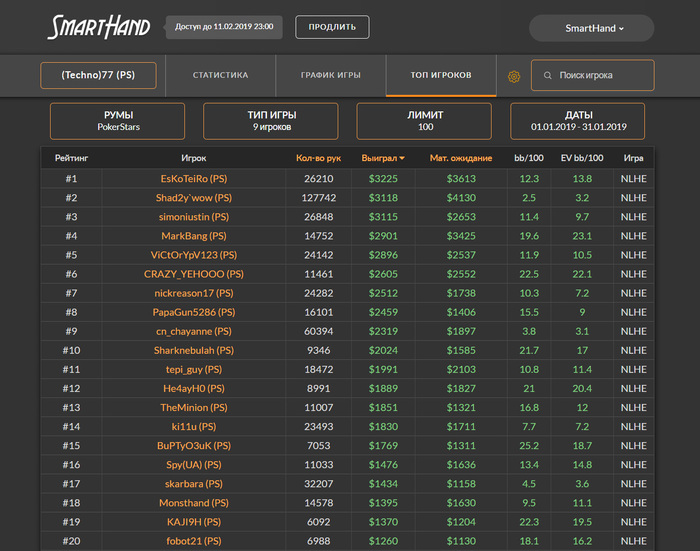The image size is (700, 551).
Task: Click the #20 ranking cell
Action: coord(71,541)
